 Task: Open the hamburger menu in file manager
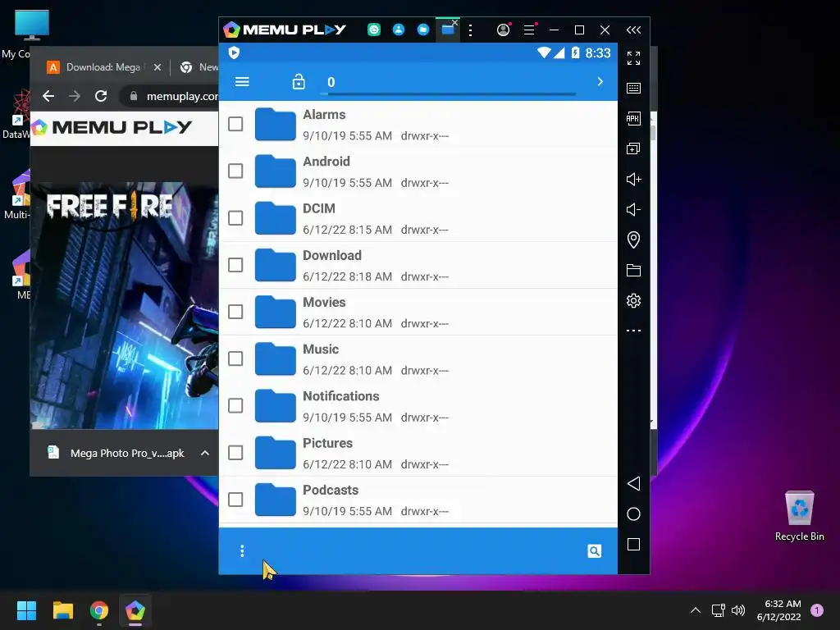pyautogui.click(x=242, y=81)
